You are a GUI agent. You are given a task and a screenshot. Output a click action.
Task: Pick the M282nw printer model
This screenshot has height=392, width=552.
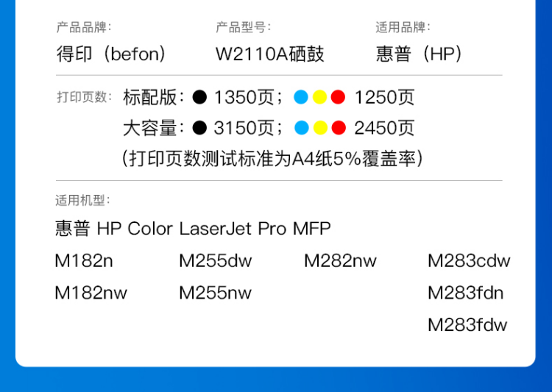[340, 261]
